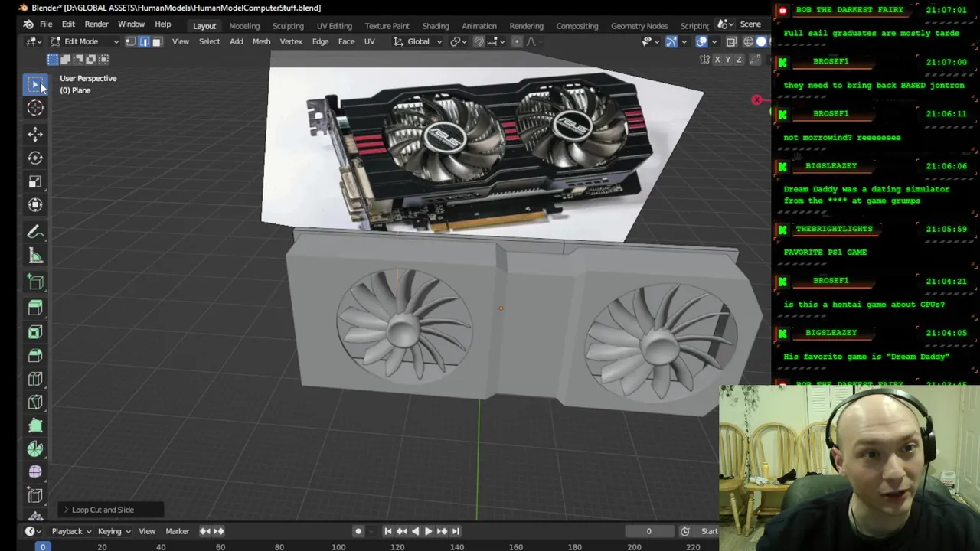Toggle viewport gizmos display
This screenshot has width=980, height=551.
pos(671,41)
